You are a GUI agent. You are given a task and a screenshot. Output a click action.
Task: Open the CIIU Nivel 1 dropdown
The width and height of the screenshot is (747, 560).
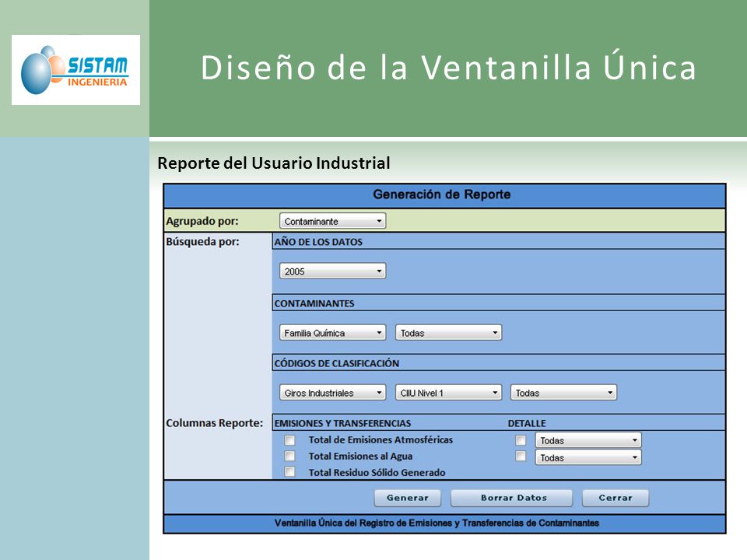(x=448, y=392)
